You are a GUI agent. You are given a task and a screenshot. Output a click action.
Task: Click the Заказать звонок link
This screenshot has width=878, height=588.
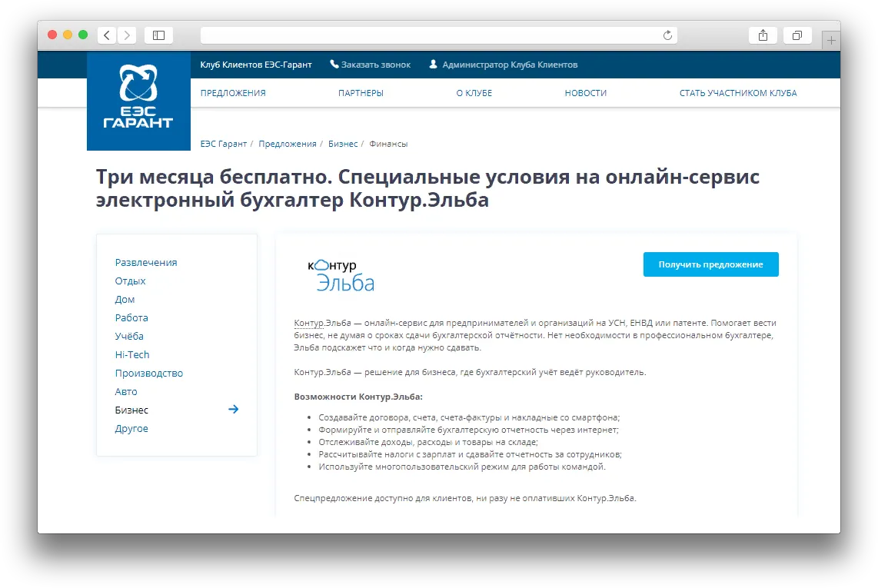(x=376, y=65)
